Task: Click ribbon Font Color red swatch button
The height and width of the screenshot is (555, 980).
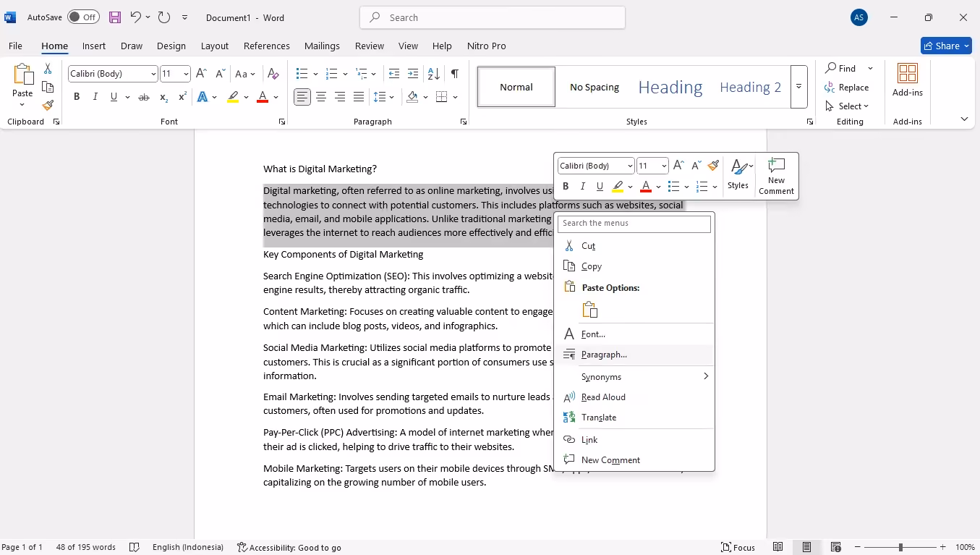Action: click(x=262, y=97)
